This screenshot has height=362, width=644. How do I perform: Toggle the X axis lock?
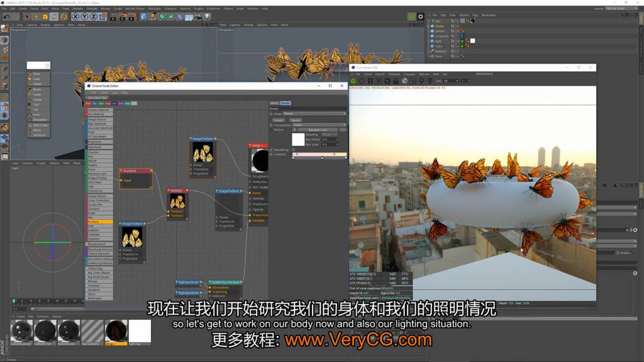coord(75,17)
